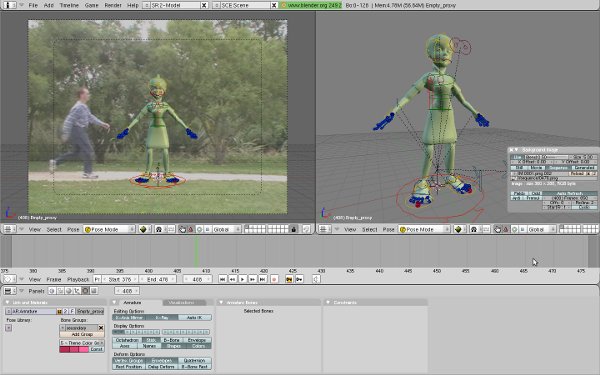
Task: Click the render view icon in left view header
Action: (306, 229)
